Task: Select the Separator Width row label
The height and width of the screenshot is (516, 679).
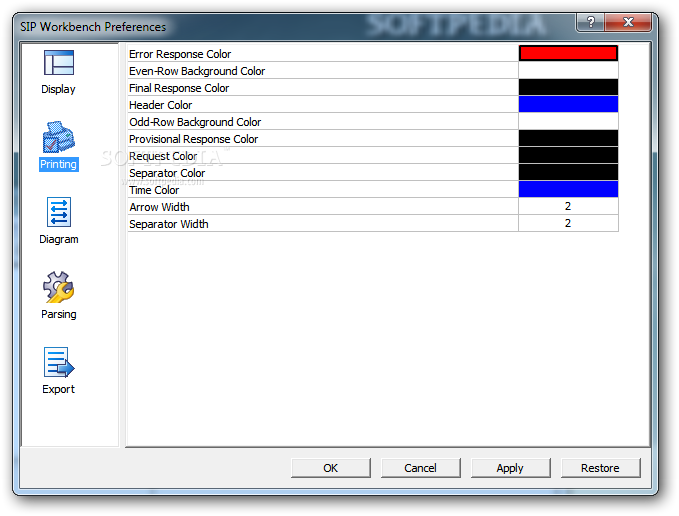Action: 169,224
